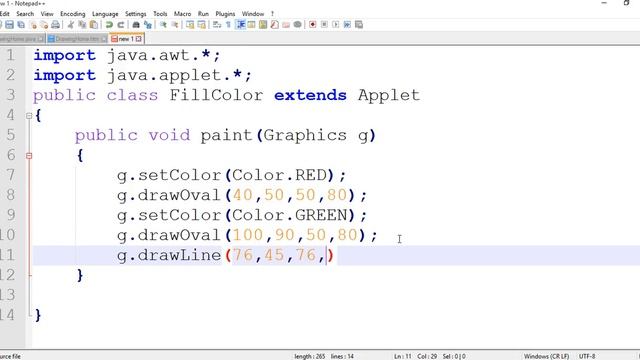Click the Stop Recording macro icon
The image size is (640, 360).
324,25
